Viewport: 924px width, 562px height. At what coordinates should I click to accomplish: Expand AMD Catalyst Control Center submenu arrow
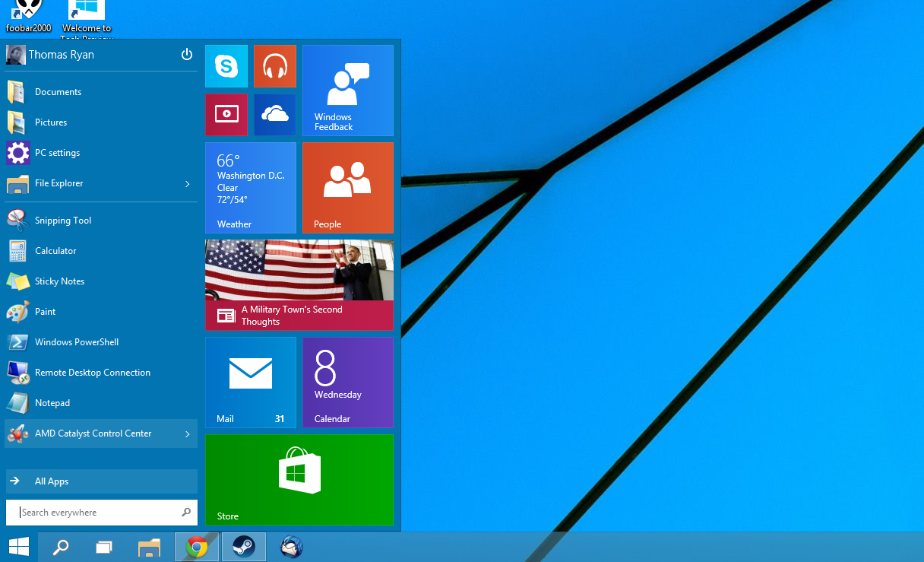pos(187,433)
